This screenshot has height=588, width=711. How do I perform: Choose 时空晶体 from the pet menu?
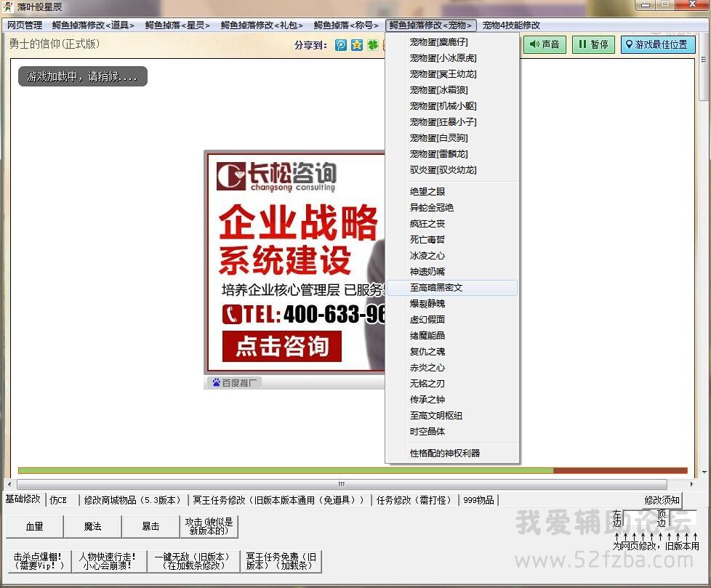(x=451, y=431)
